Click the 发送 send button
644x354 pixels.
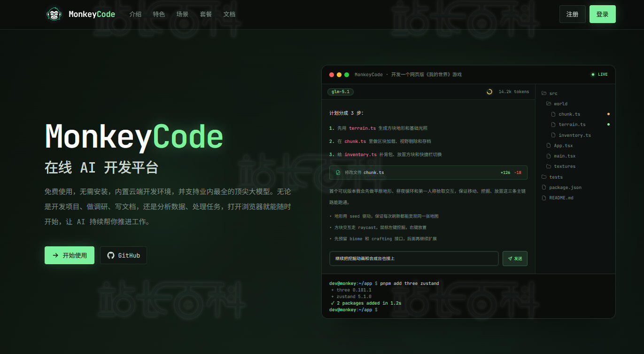515,259
